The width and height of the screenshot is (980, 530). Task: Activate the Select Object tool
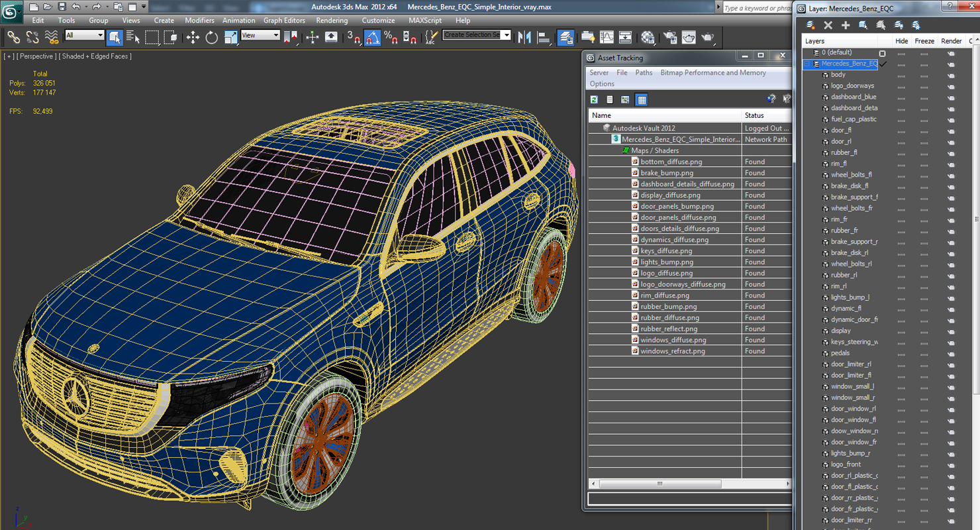[x=114, y=37]
